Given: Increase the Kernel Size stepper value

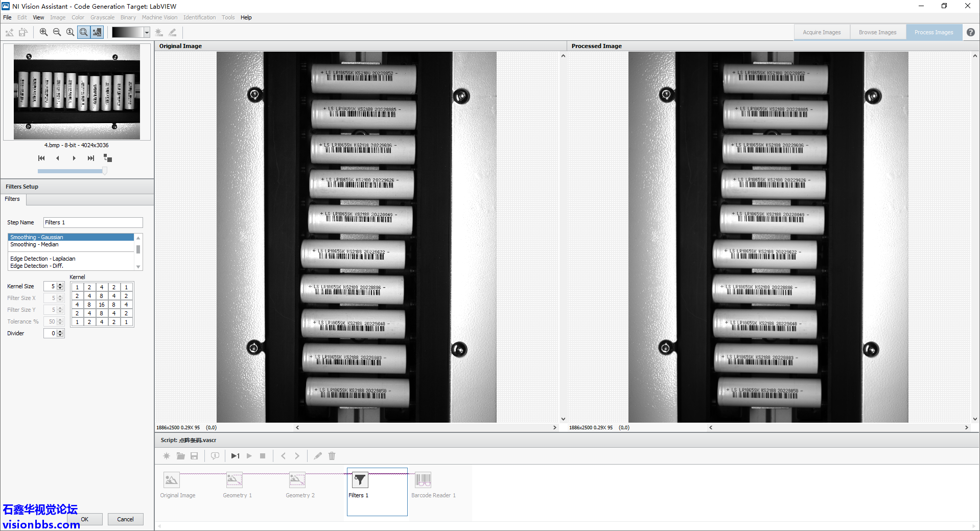Looking at the screenshot, I should coord(60,285).
